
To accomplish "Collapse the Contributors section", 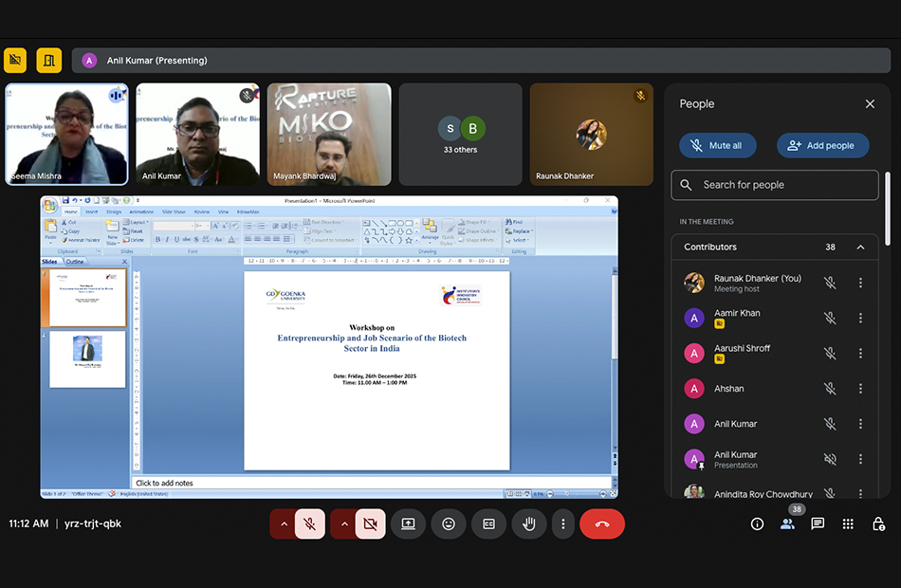I will click(x=860, y=247).
